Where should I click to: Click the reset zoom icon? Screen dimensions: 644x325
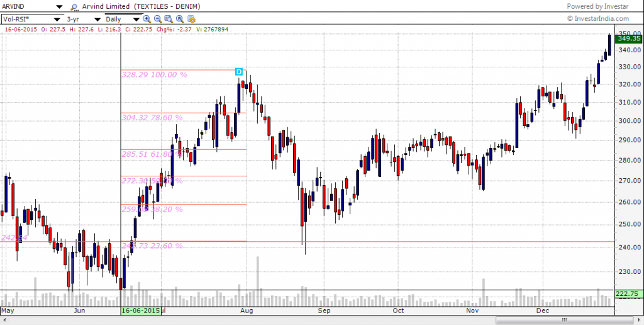pos(179,19)
